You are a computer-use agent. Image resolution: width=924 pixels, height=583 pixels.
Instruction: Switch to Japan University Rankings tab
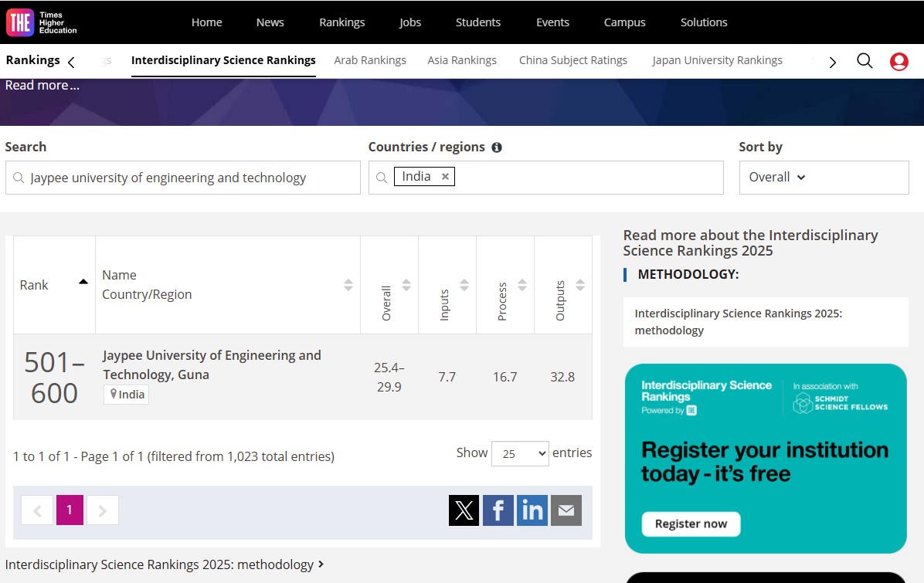pyautogui.click(x=717, y=60)
